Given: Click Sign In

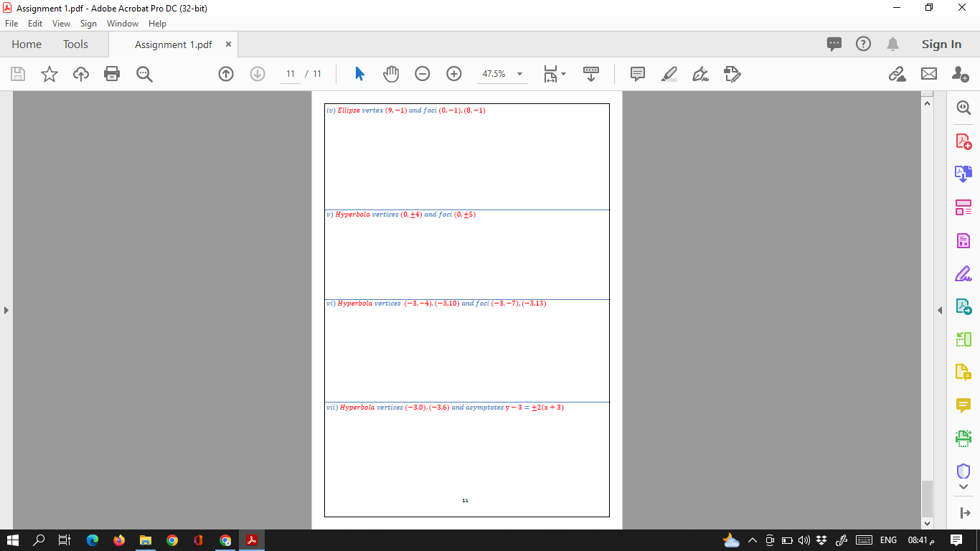Looking at the screenshot, I should [941, 44].
